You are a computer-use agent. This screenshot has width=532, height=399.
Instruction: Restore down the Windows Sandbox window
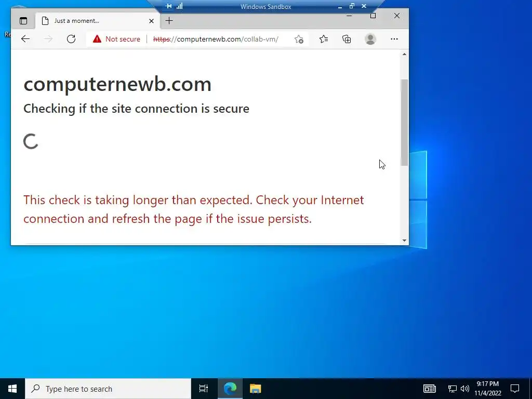pos(352,6)
